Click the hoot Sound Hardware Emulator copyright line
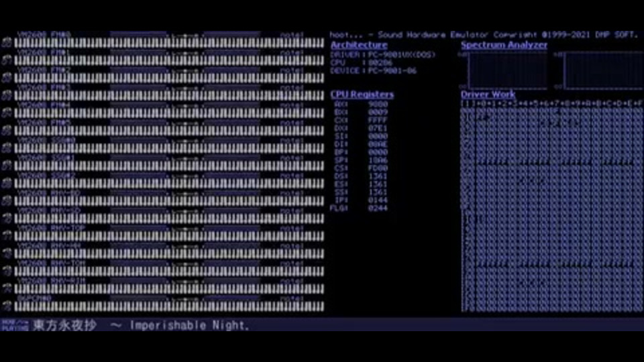This screenshot has width=644, height=362. coord(484,35)
